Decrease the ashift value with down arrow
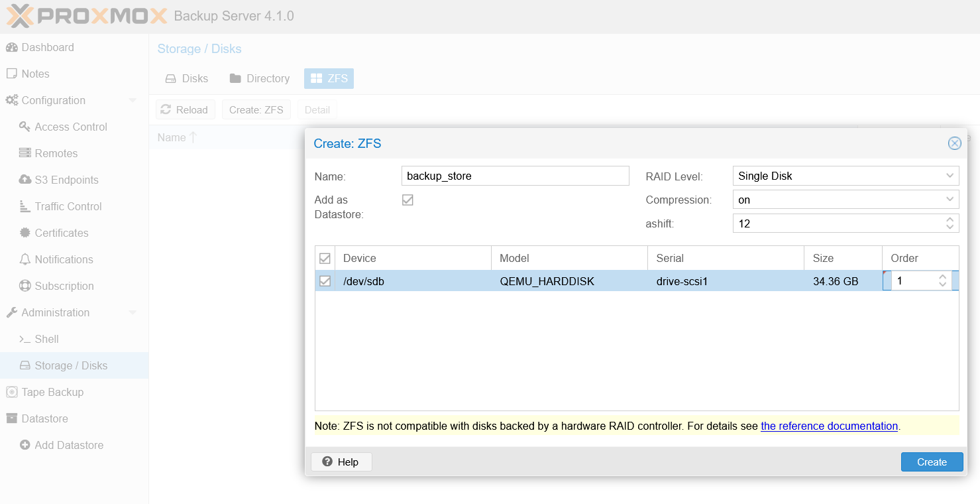Image resolution: width=980 pixels, height=504 pixels. click(950, 227)
